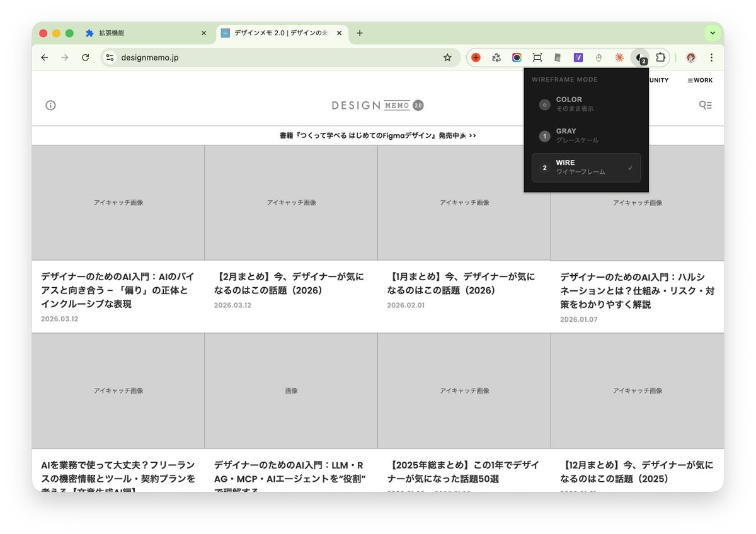Click the info icon beside the logo
The height and width of the screenshot is (534, 756).
50,105
